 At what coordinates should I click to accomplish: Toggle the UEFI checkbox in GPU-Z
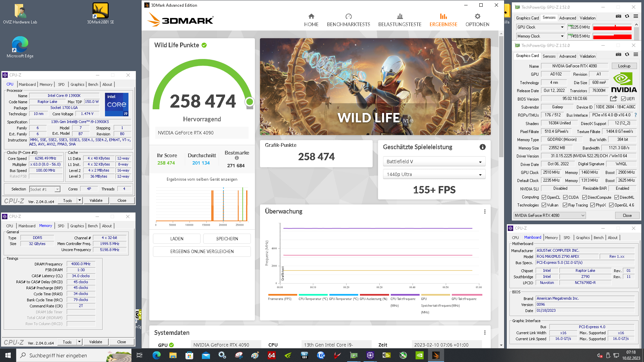coord(623,99)
